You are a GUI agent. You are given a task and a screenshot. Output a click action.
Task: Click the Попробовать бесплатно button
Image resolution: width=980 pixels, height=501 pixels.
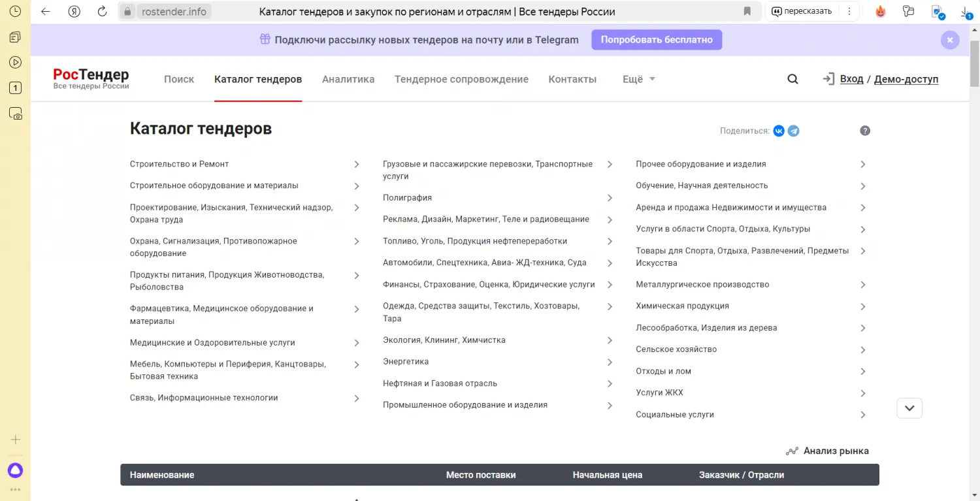point(657,40)
